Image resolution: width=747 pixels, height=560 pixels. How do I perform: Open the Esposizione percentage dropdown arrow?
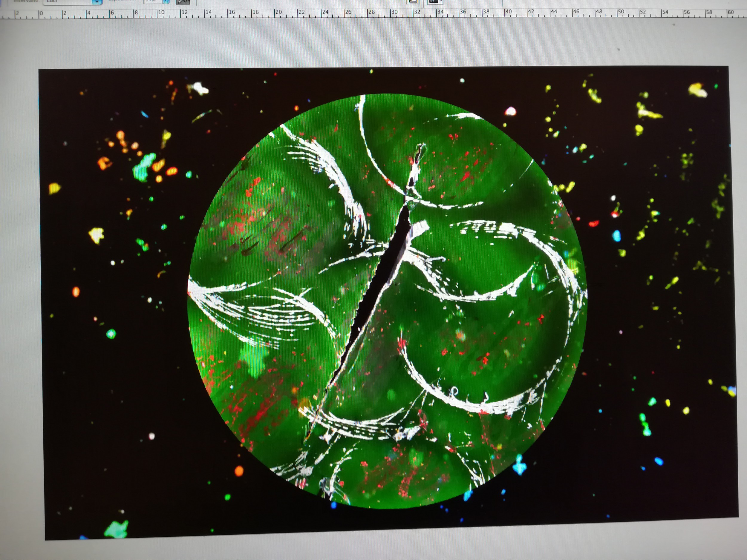point(166,2)
